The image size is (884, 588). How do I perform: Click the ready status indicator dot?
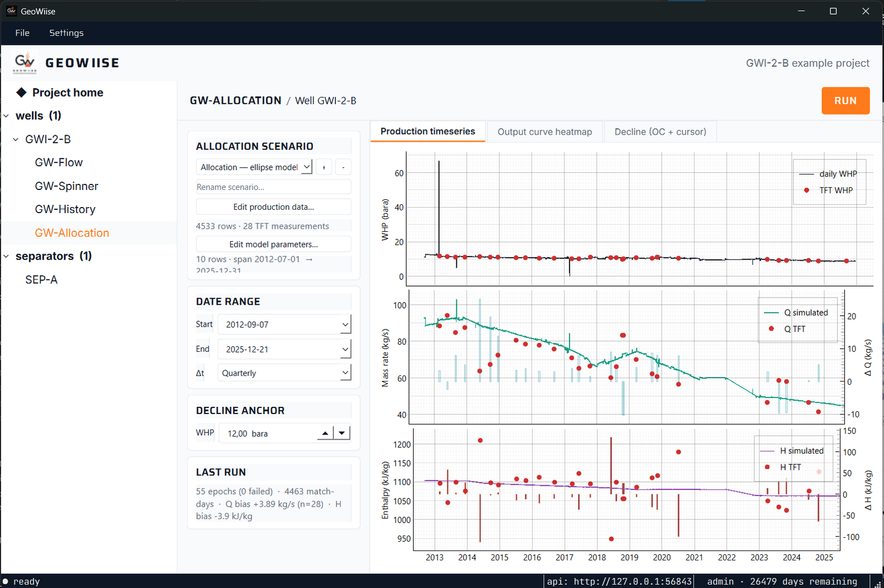6,581
